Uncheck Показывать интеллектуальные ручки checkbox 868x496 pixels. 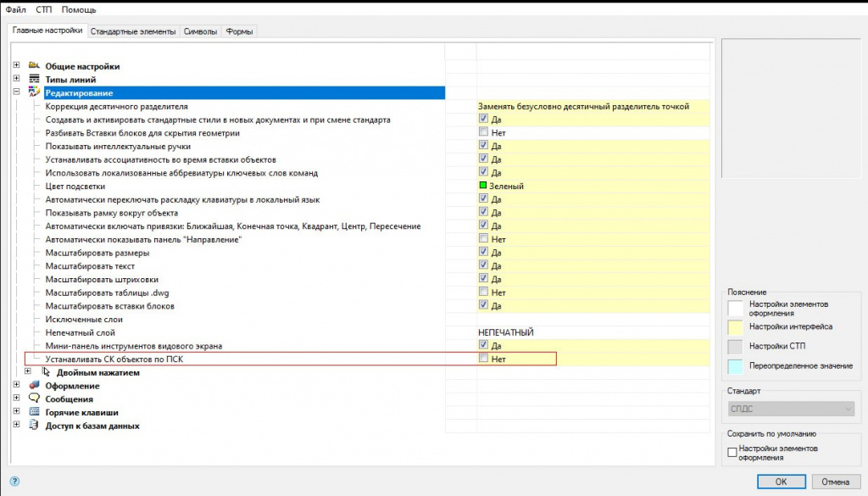pos(483,145)
